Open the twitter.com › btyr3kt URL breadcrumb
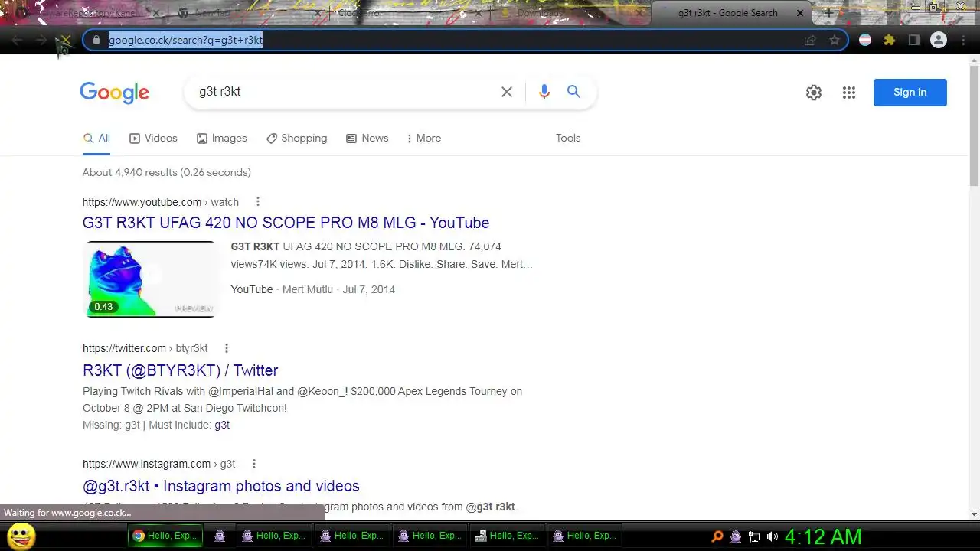 145,348
